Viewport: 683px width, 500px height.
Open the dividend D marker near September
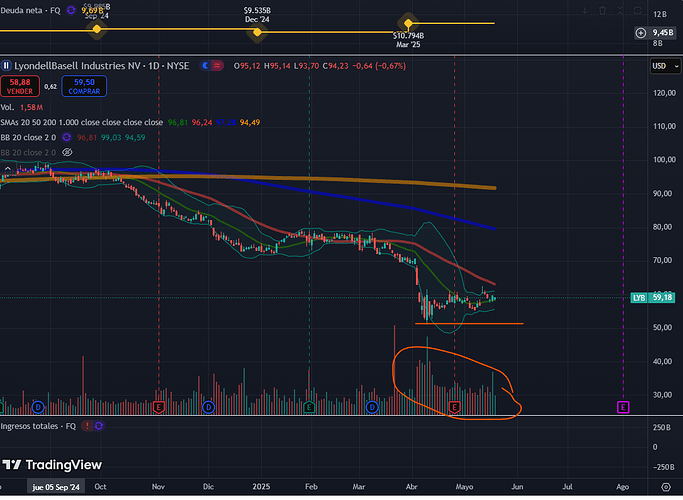(x=38, y=408)
